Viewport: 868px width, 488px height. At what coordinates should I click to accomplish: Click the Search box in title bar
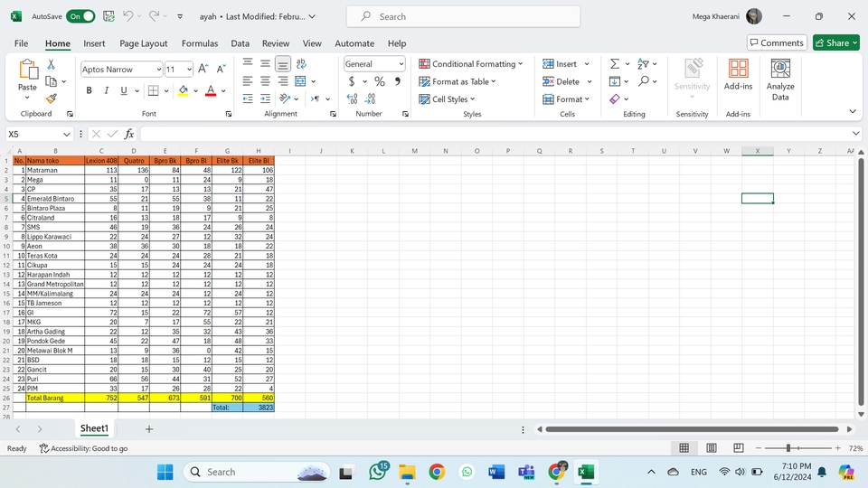pos(463,16)
